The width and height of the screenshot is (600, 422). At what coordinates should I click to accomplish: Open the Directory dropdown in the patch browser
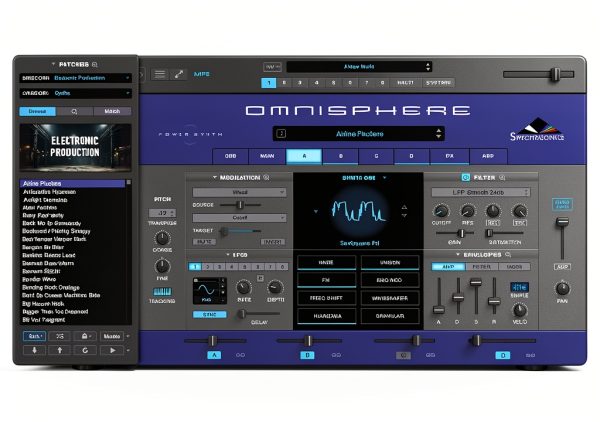(75, 78)
